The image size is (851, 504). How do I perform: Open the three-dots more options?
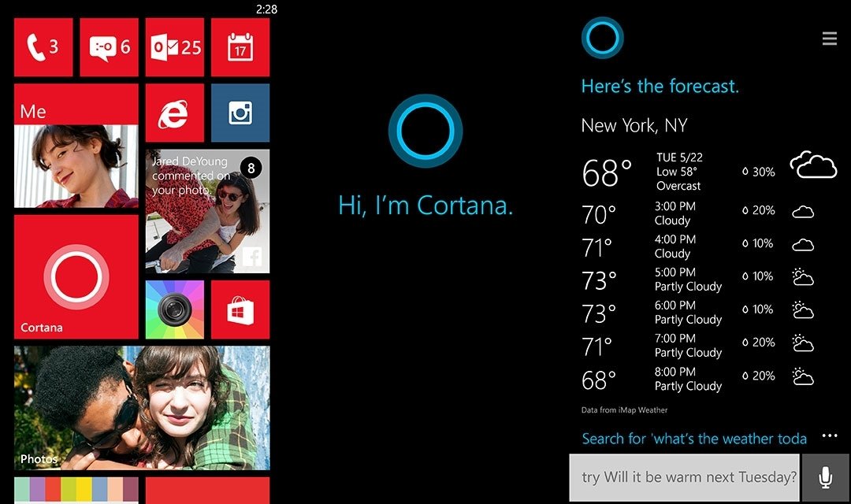829,435
